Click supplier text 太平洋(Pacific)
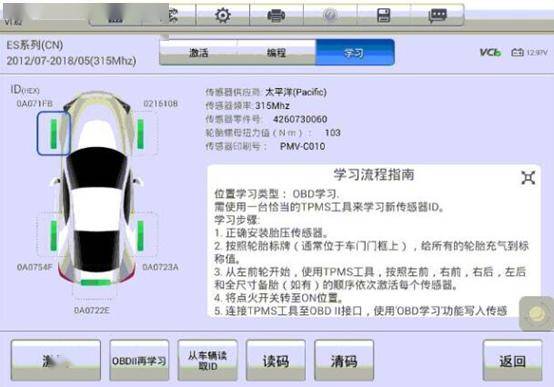 coord(296,92)
